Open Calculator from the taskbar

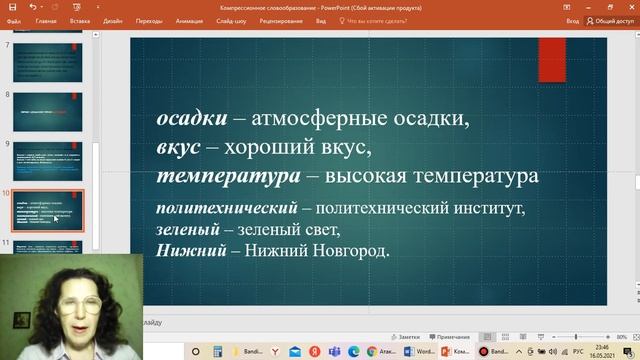pos(218,351)
